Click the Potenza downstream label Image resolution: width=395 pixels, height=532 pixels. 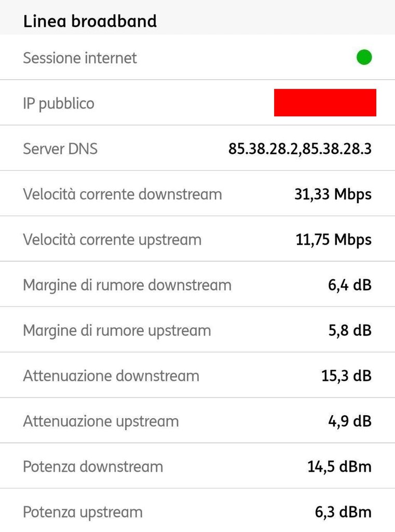click(x=93, y=467)
